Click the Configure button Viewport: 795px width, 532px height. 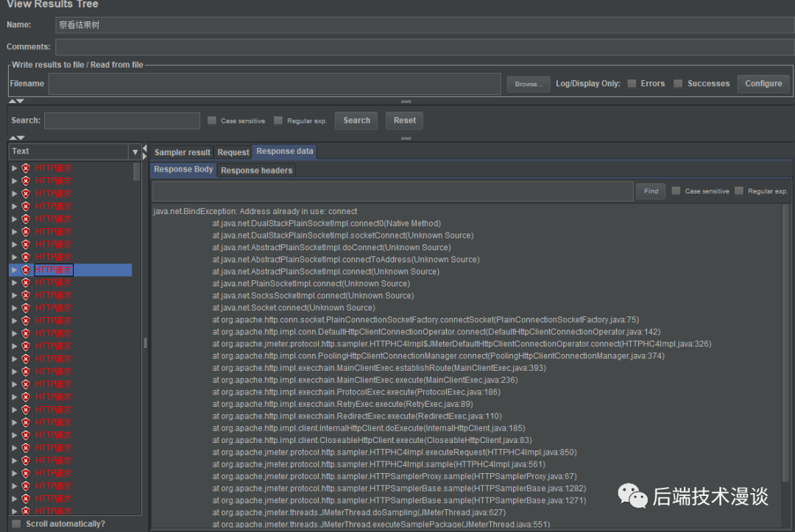[763, 84]
